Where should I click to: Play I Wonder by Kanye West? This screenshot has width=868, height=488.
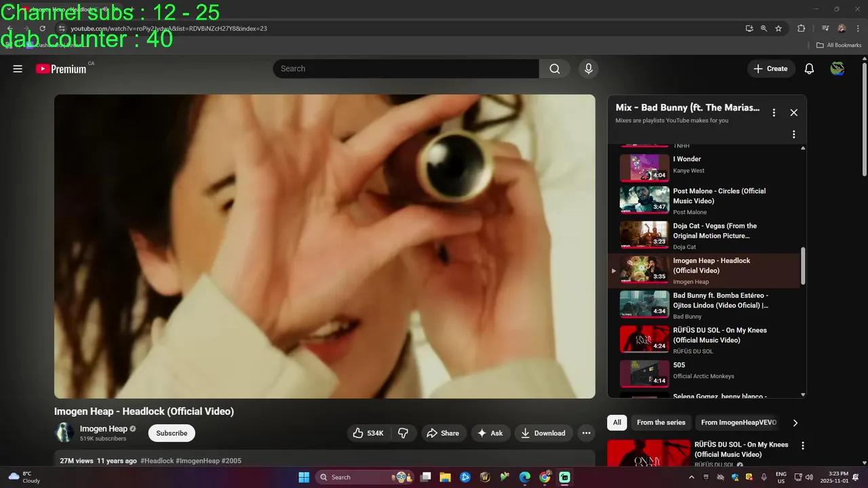coord(705,167)
